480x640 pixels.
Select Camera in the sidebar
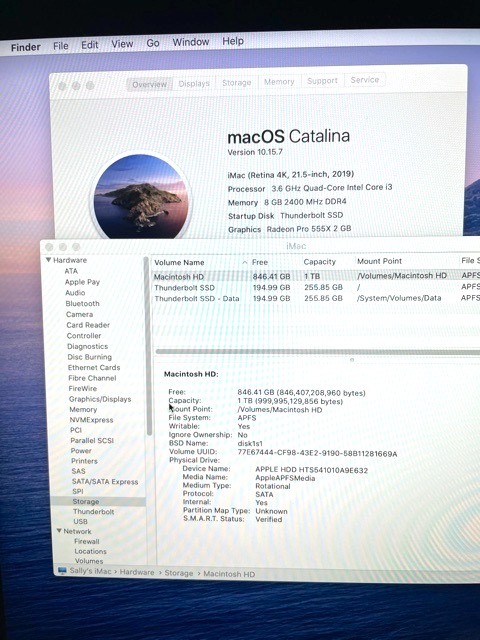pos(79,314)
